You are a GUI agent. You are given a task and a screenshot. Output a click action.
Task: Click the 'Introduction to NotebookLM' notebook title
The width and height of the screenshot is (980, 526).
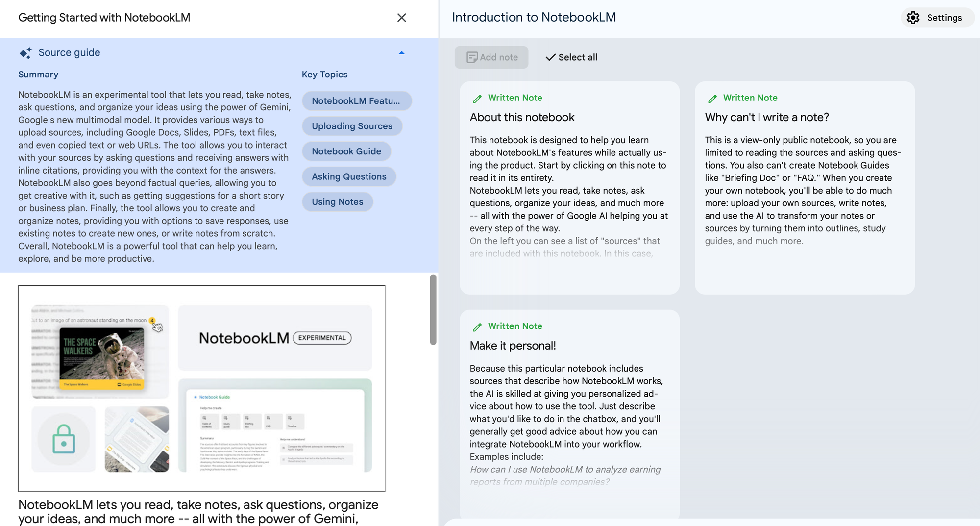[x=534, y=17]
